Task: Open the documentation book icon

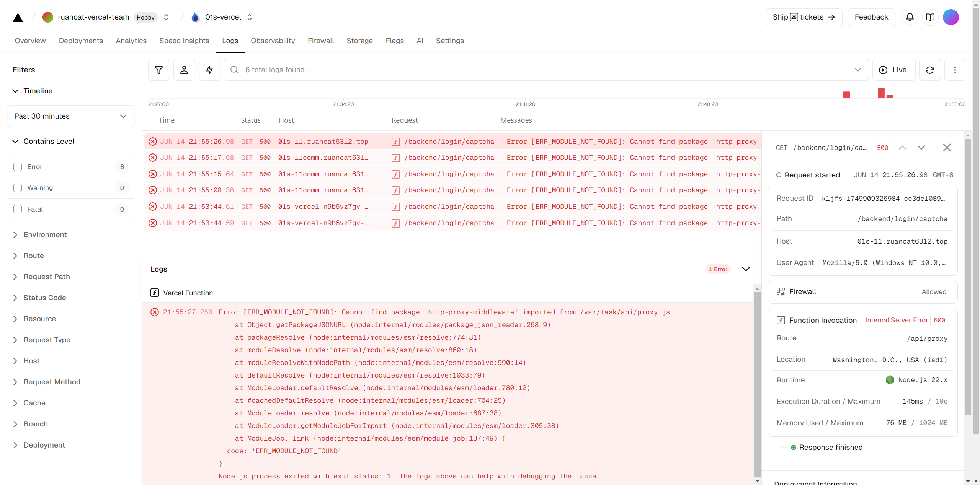Action: point(930,17)
